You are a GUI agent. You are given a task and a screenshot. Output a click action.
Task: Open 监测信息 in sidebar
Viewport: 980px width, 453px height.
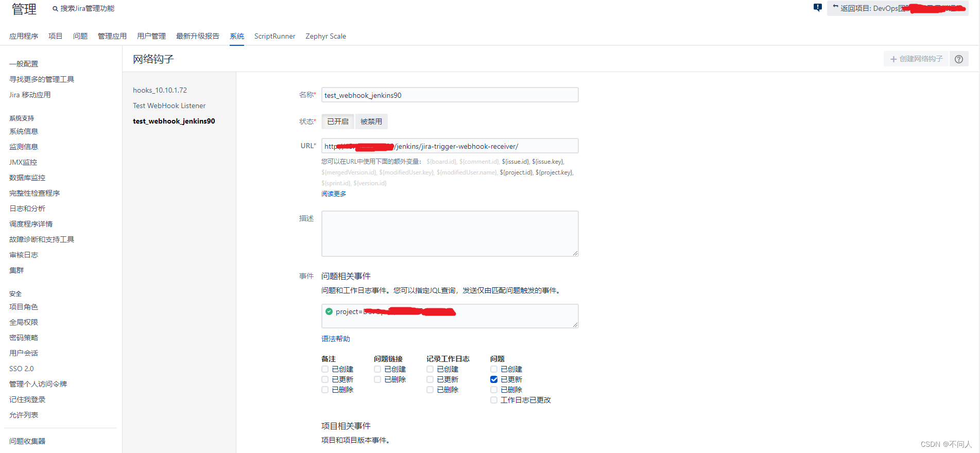[x=24, y=147]
